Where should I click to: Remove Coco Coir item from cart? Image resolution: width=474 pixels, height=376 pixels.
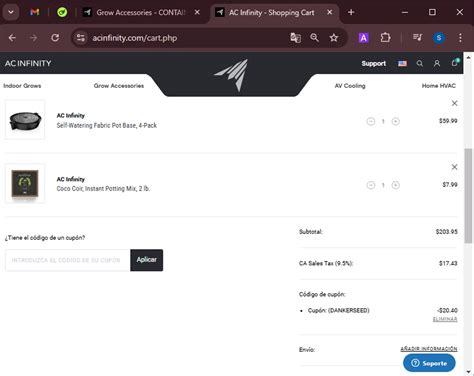454,167
